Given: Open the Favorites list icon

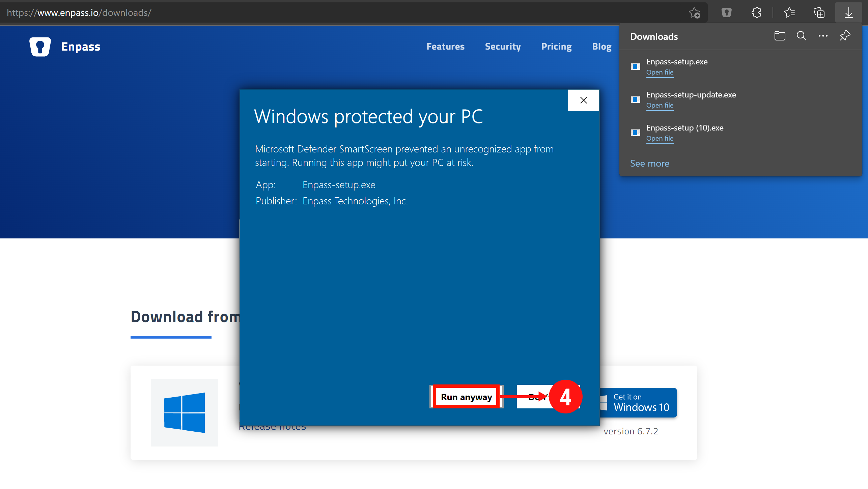Looking at the screenshot, I should point(789,13).
